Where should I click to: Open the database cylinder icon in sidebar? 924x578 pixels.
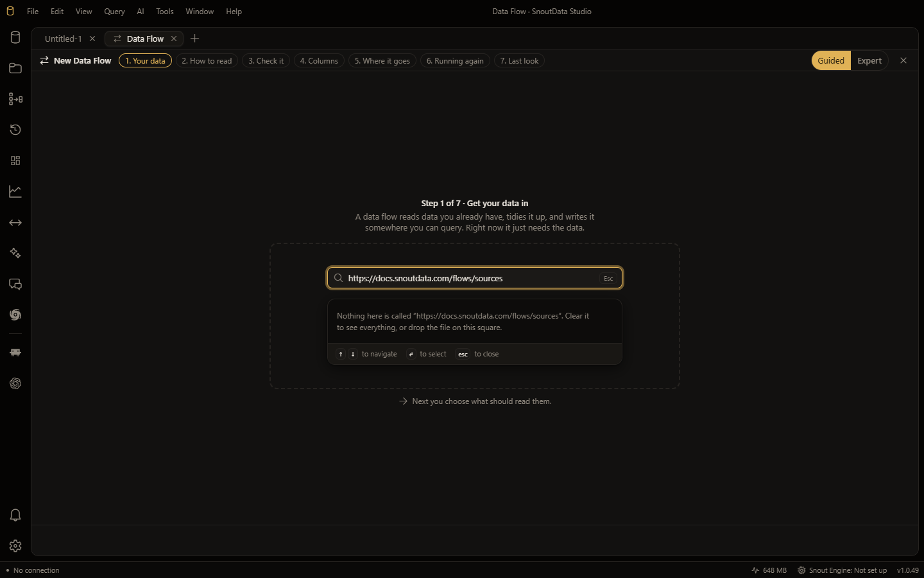click(x=15, y=37)
